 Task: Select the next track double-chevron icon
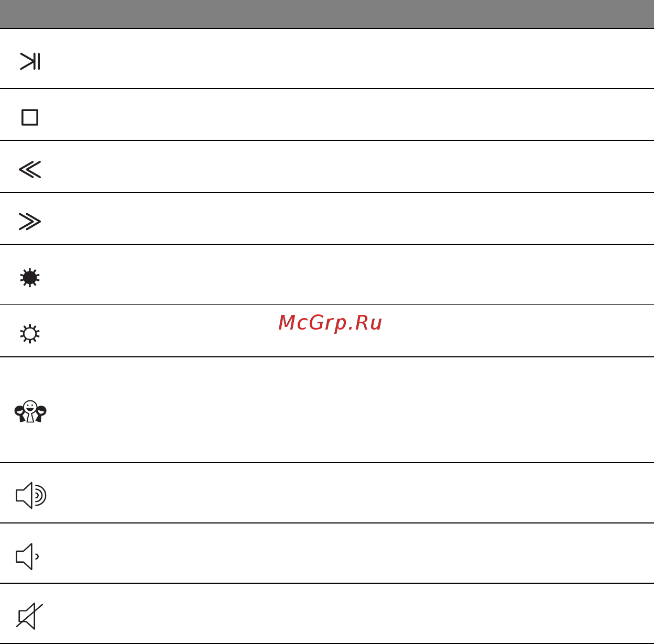coord(30,222)
